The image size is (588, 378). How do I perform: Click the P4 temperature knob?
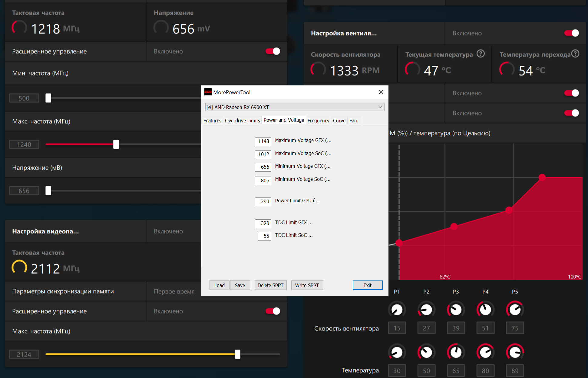(485, 352)
